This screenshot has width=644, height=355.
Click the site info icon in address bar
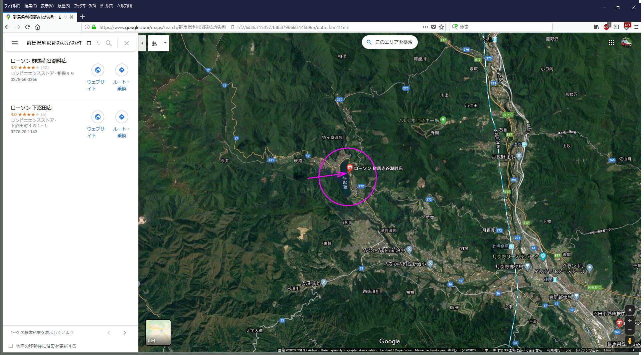87,27
